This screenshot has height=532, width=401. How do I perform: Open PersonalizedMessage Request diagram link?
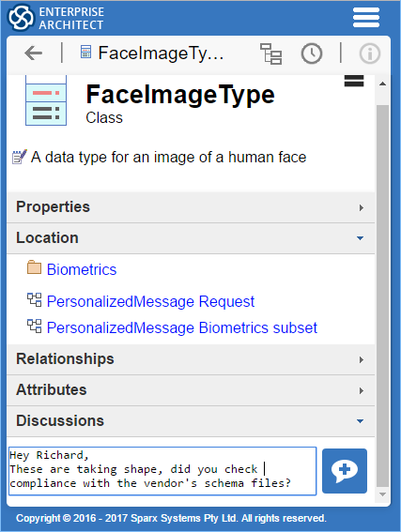(150, 301)
